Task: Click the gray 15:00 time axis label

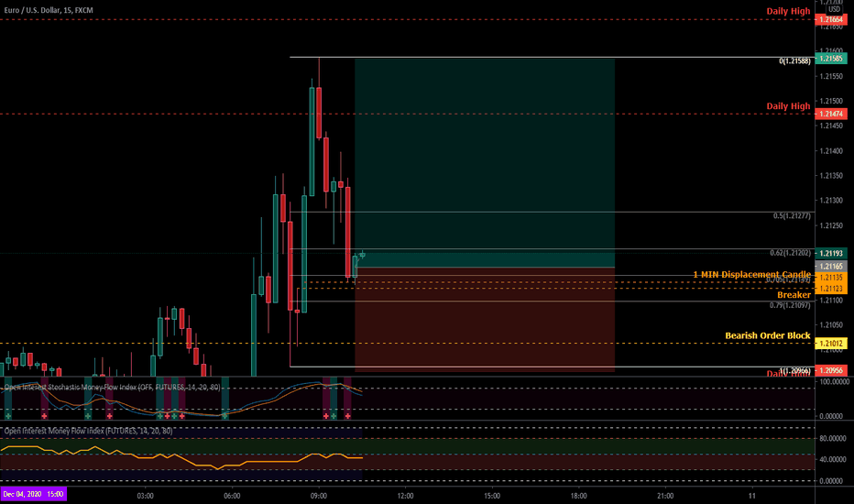Action: (x=492, y=496)
